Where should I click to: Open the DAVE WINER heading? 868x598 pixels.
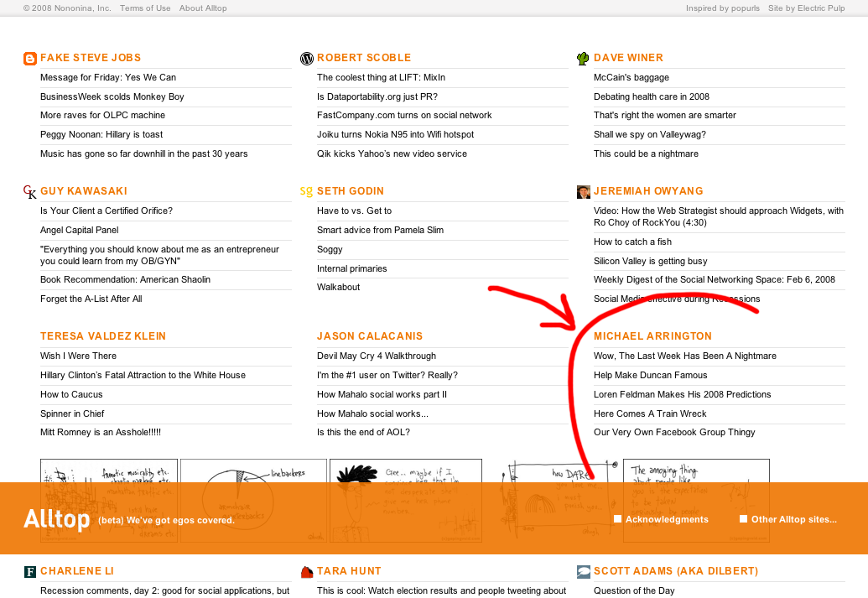pyautogui.click(x=628, y=58)
